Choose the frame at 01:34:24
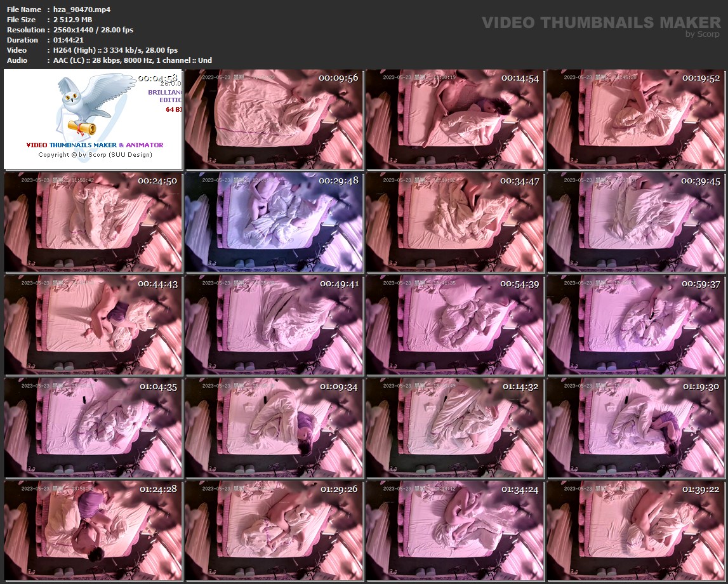 tap(454, 531)
